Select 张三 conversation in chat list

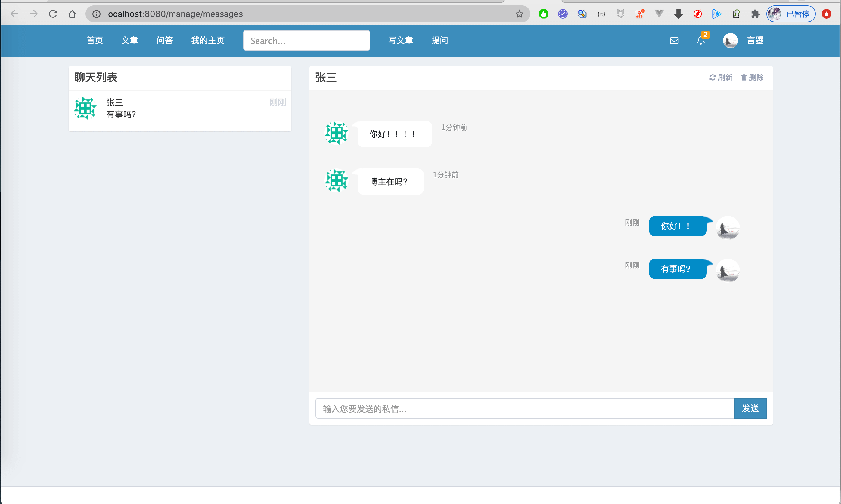180,109
